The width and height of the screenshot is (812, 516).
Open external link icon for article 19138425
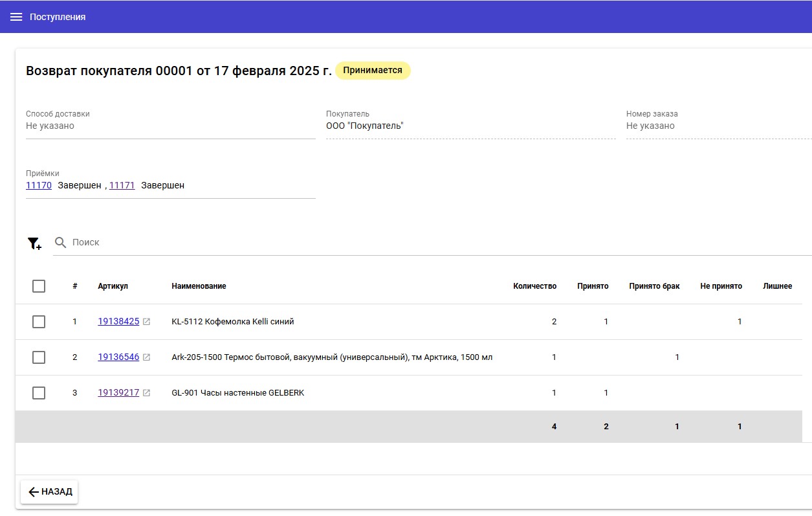(147, 322)
